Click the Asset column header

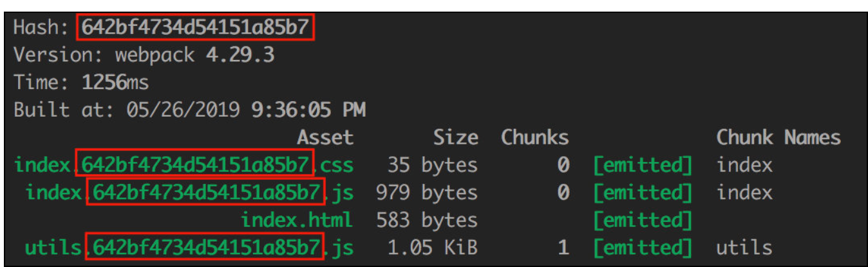(x=325, y=137)
